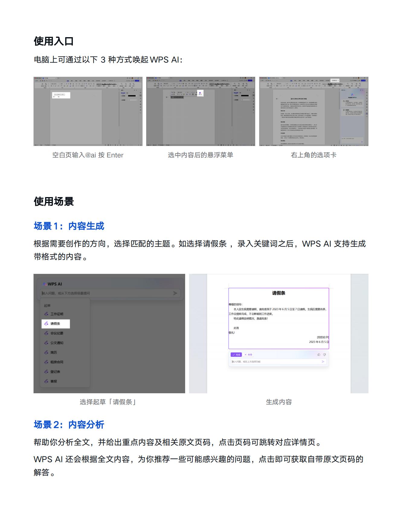Click the 输入问题，或从下方选择场景提问 input field
Screen dimensions: 402x532
pos(111,293)
